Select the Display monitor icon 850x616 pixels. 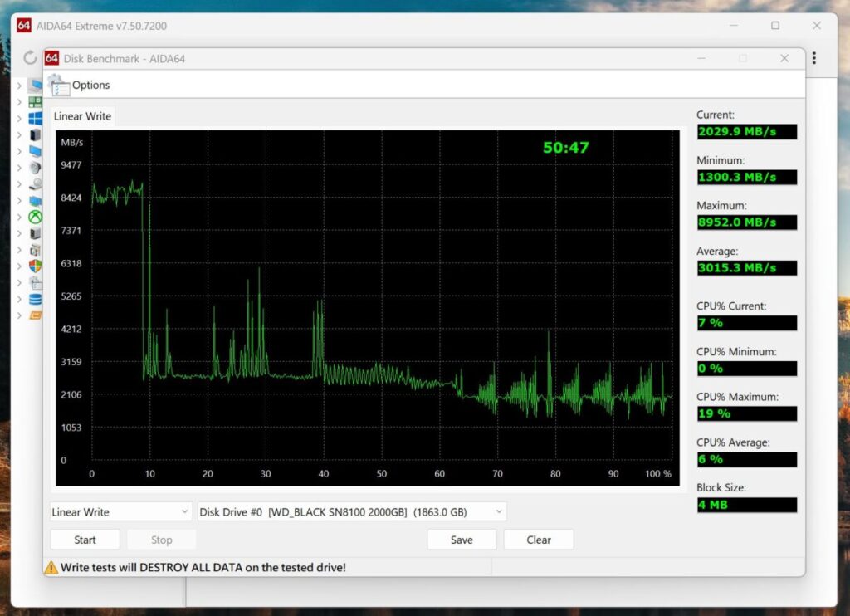(x=35, y=151)
